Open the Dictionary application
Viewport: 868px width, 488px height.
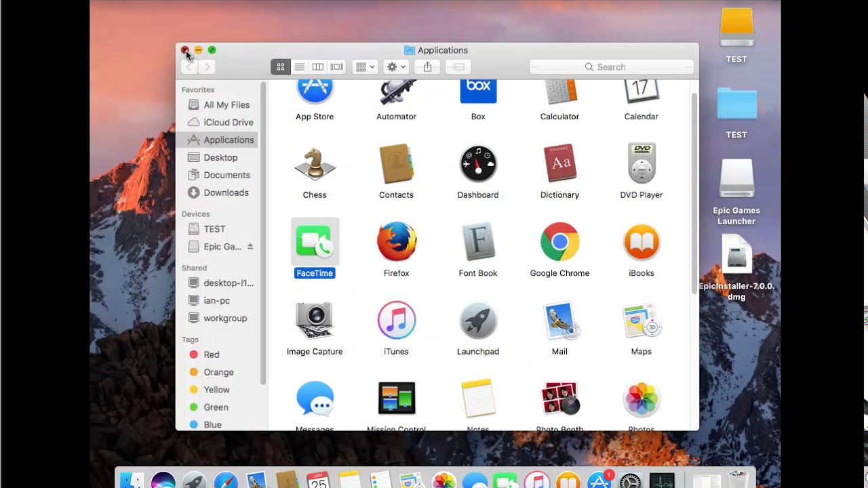coord(559,163)
